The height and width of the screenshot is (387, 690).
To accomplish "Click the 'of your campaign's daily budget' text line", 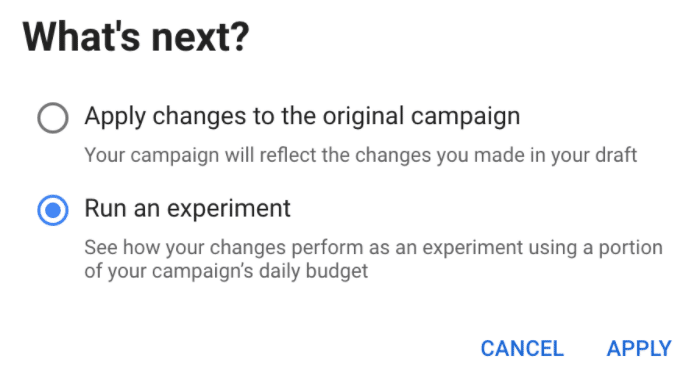I will (226, 271).
